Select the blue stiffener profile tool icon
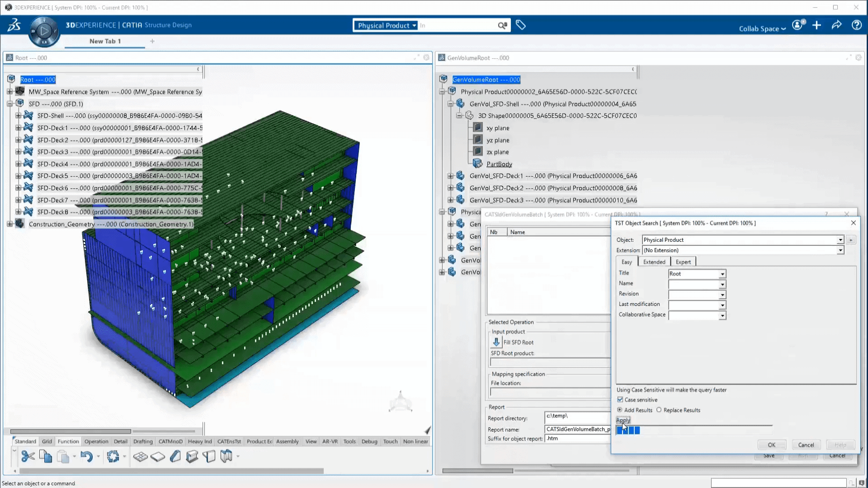 [x=175, y=457]
